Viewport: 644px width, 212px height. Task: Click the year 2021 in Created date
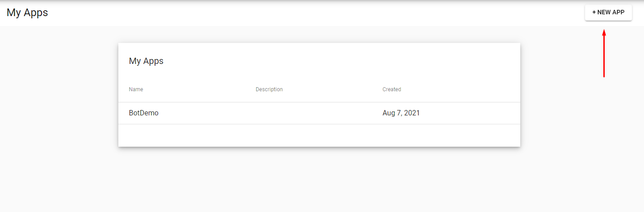pos(412,113)
